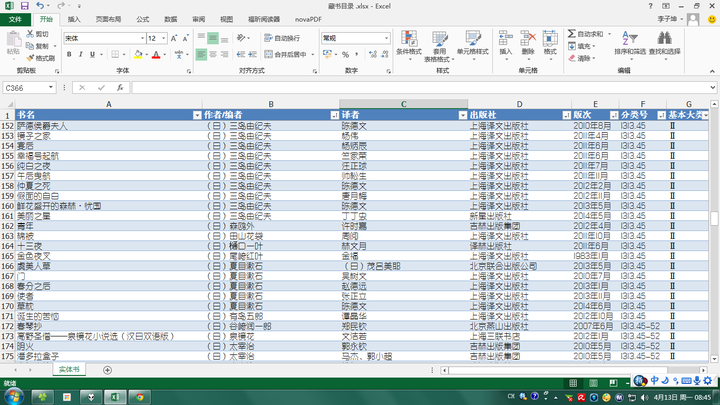
Task: Open the 书名 column filter dropdown
Action: [197, 115]
